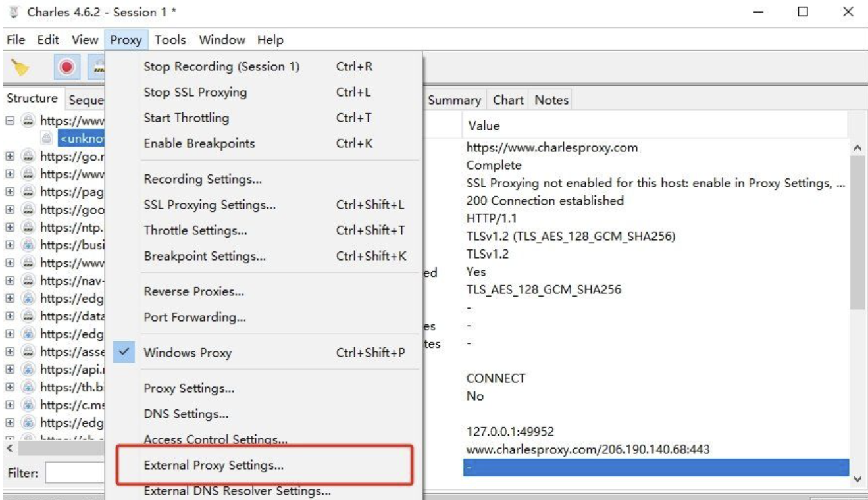Viewport: 868px width, 500px height.
Task: Expand the https://busi host tree node
Action: point(11,245)
